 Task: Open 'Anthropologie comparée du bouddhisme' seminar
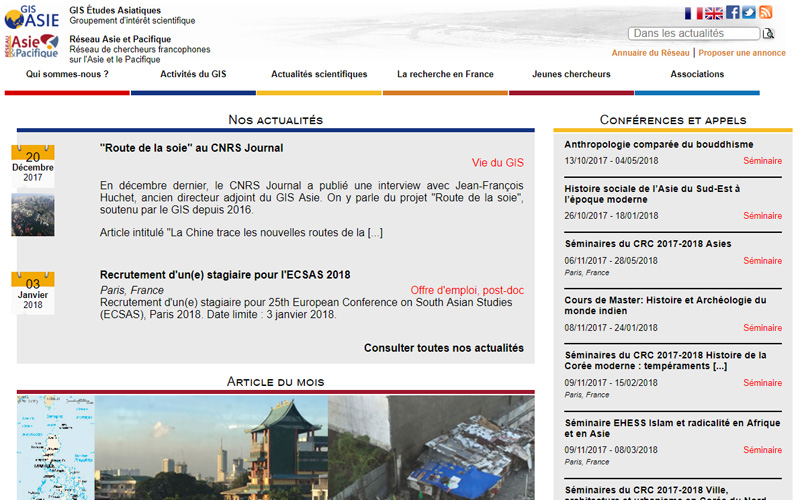[x=659, y=145]
